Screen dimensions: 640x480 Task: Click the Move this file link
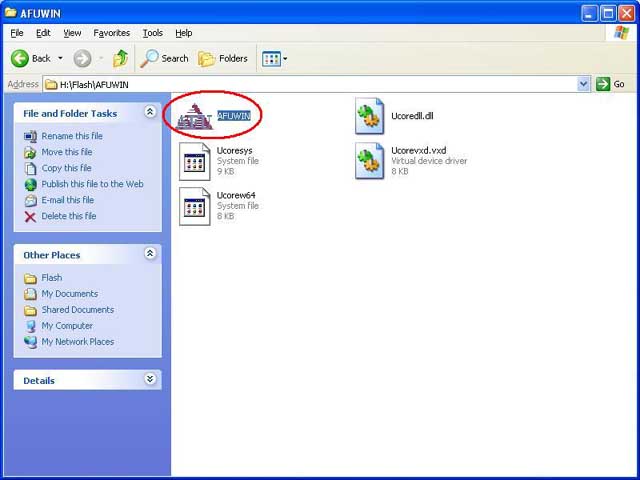(67, 152)
